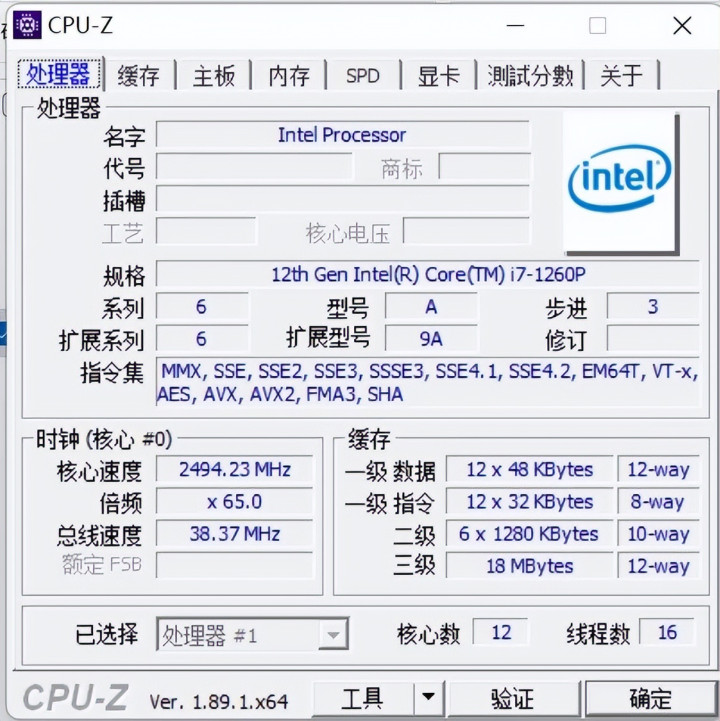This screenshot has width=720, height=721.
Task: Click the 指令集 instructions text box
Action: (428, 382)
